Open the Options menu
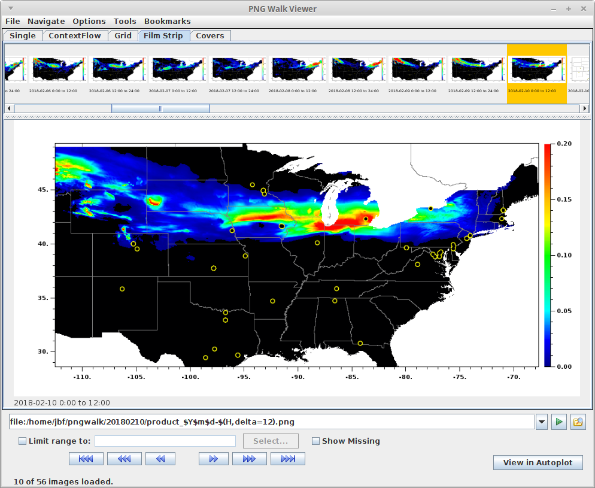The width and height of the screenshot is (595, 488). coord(89,21)
